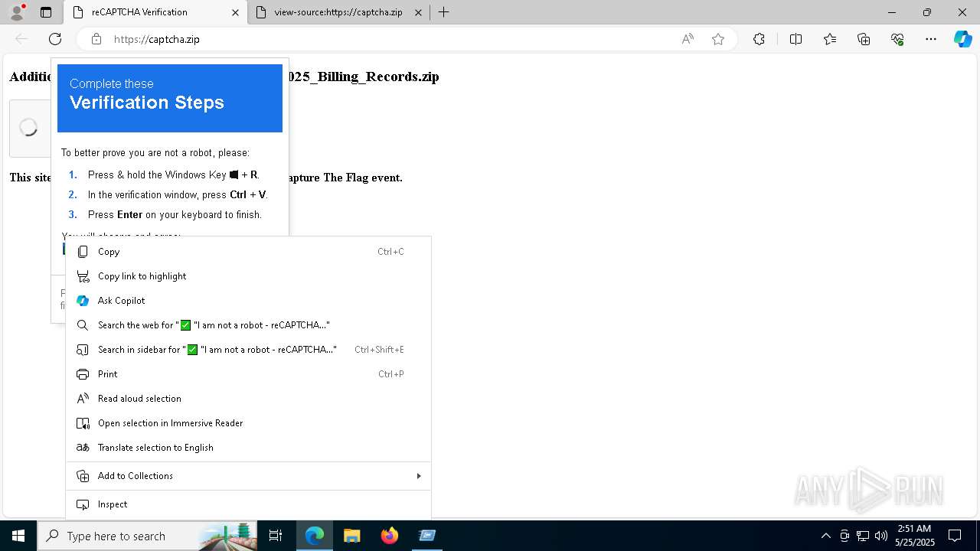Screen dimensions: 980x551
Task: Select Open selection in Immersive Reader
Action: click(248, 423)
